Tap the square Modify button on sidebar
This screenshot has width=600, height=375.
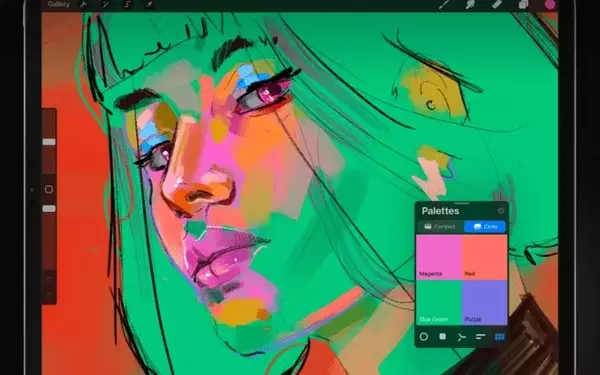pyautogui.click(x=49, y=189)
